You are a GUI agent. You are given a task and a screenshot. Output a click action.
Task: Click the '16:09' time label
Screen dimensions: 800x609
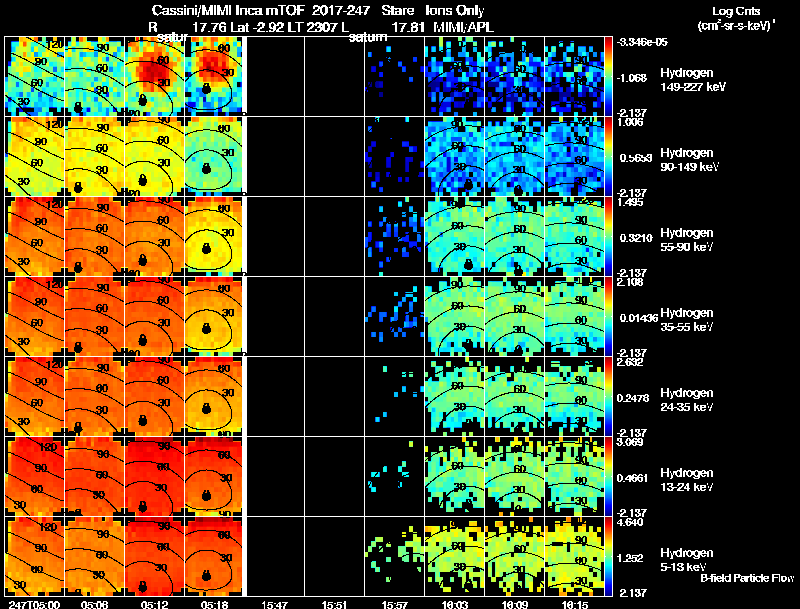pos(515,604)
